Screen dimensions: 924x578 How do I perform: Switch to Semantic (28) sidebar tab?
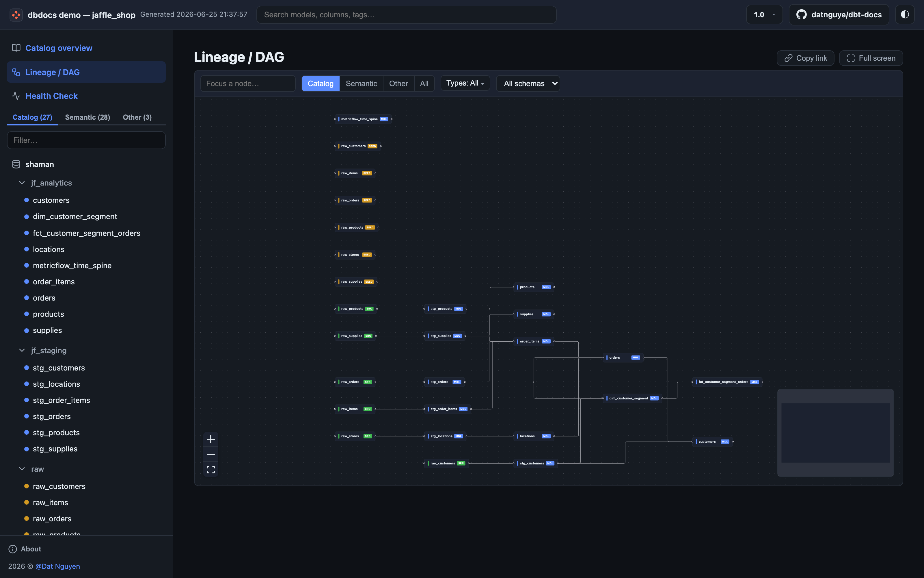[x=87, y=117]
